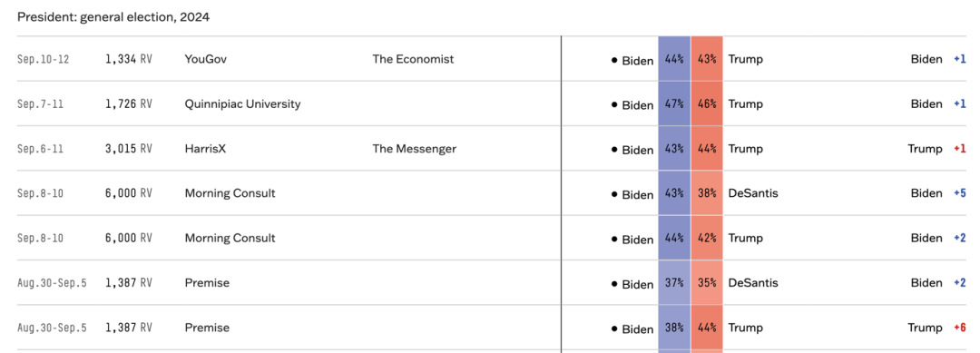Select the Trump +1 result in HarrisX row
Image resolution: width=980 pixels, height=353 pixels.
936,149
